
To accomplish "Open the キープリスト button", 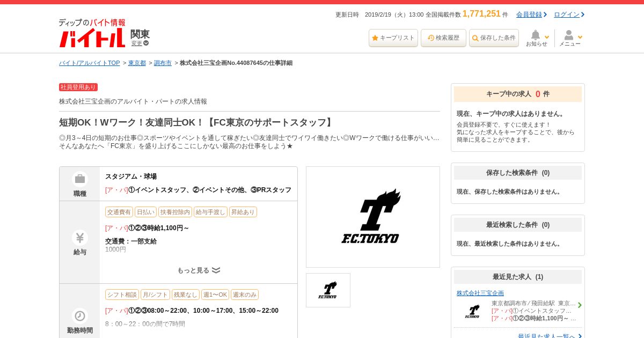I will [x=393, y=38].
